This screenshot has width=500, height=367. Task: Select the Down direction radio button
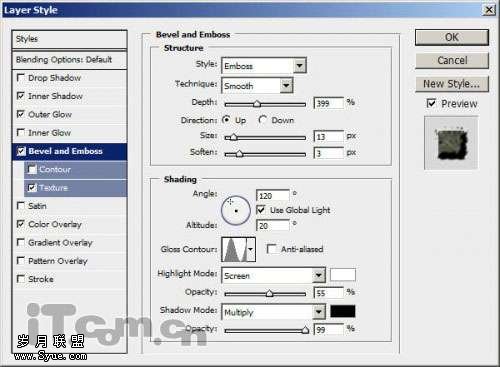click(263, 120)
